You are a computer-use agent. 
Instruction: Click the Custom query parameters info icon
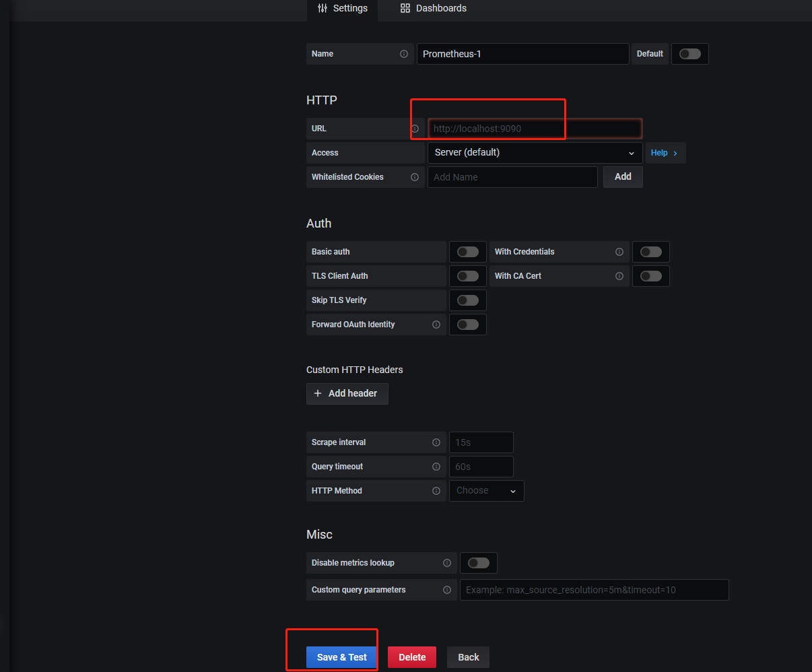coord(447,590)
